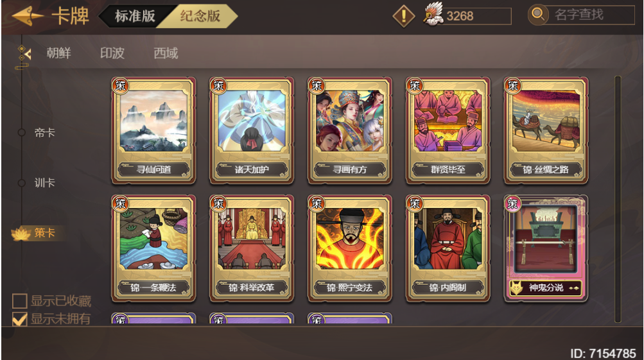The height and width of the screenshot is (360, 644).
Task: Click the 策 badge on 寻仙问道 card
Action: click(120, 86)
